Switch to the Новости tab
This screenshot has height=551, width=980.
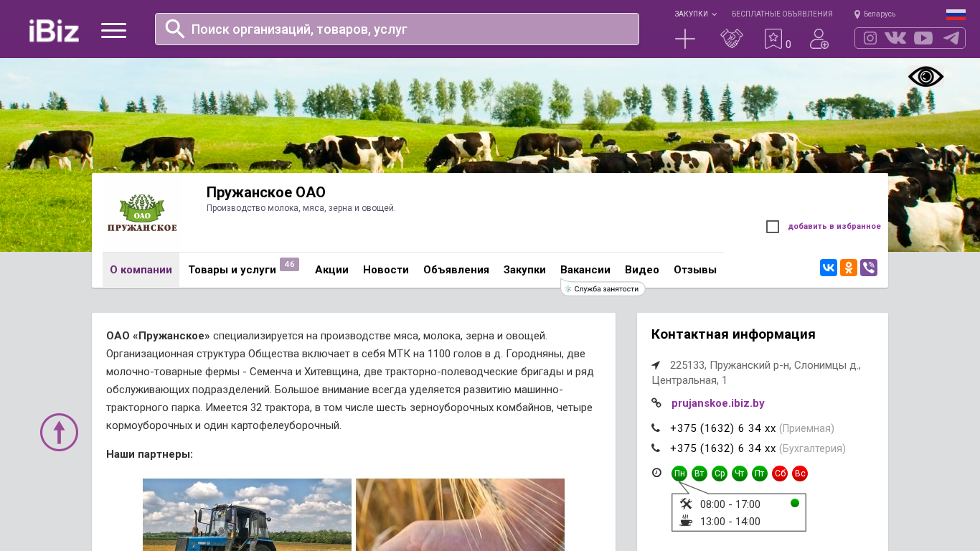[386, 270]
